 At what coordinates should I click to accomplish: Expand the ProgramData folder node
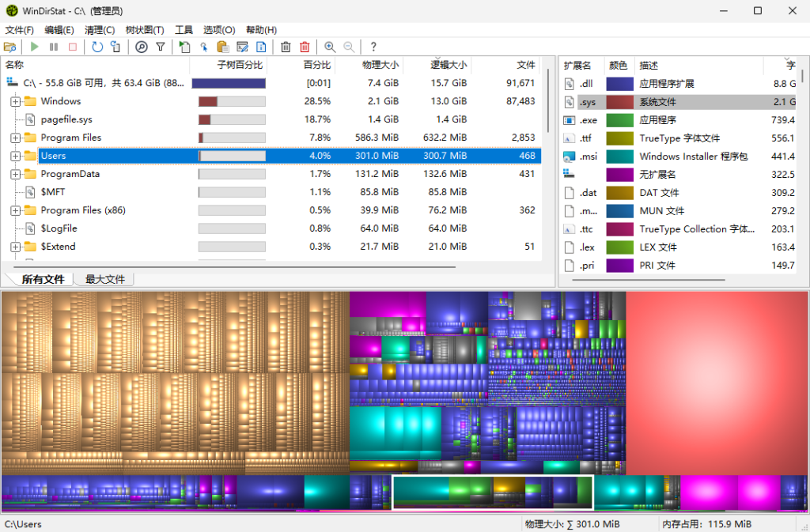(x=15, y=174)
